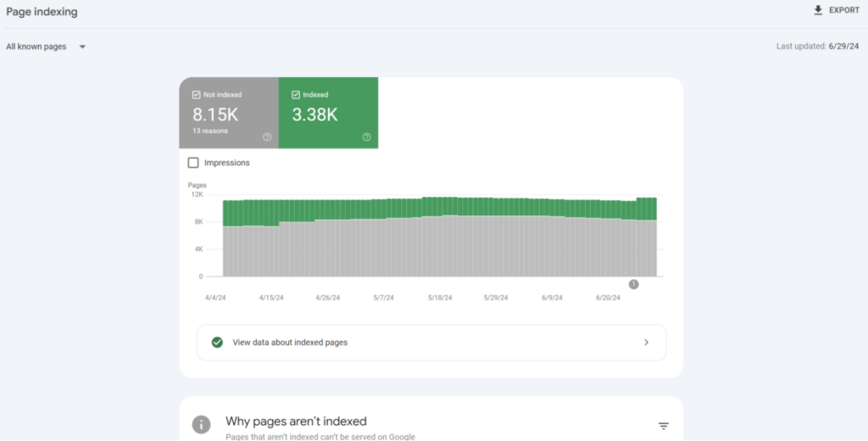Click the info icon beside Why pages aren't indexed
The width and height of the screenshot is (868, 441).
point(201,425)
